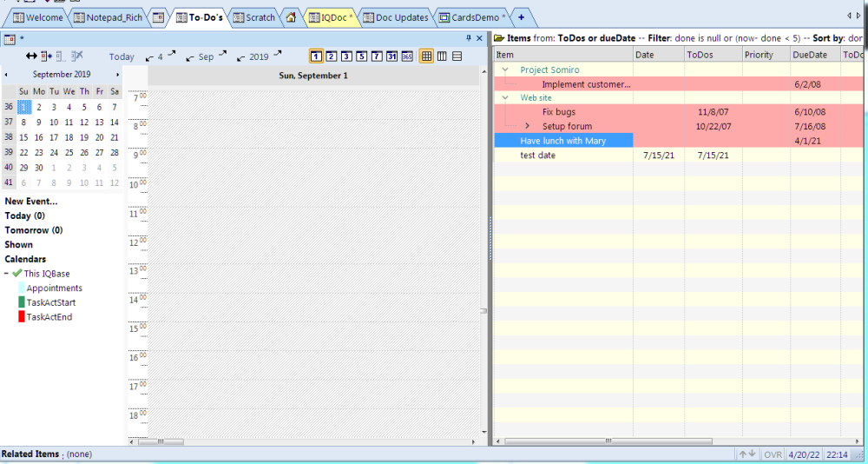Viewport: 868px width, 464px height.
Task: Click the red TaskActEnd color swatch
Action: point(22,317)
